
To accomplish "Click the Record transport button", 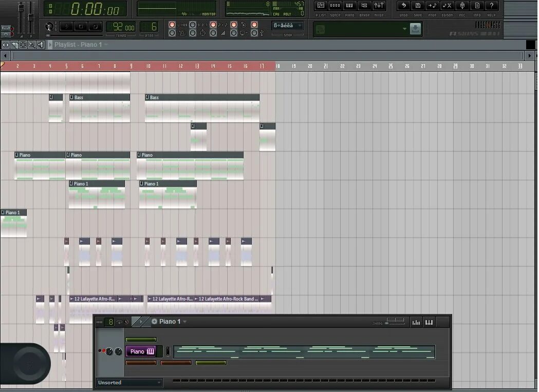I will (95, 27).
